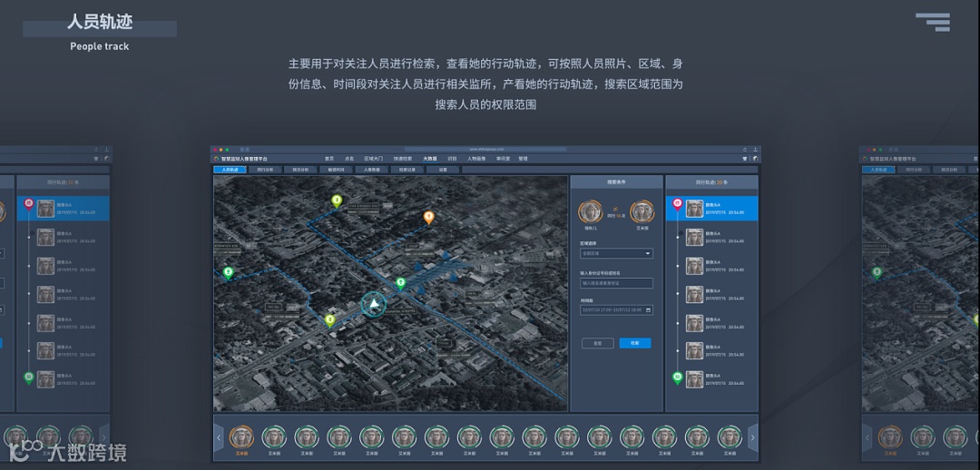Click the trophy icon beside the globe
This screenshot has width=980, height=470.
coord(745,159)
